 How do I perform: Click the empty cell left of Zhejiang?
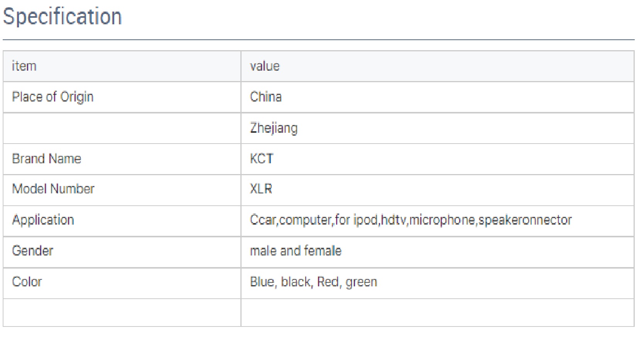pos(122,128)
